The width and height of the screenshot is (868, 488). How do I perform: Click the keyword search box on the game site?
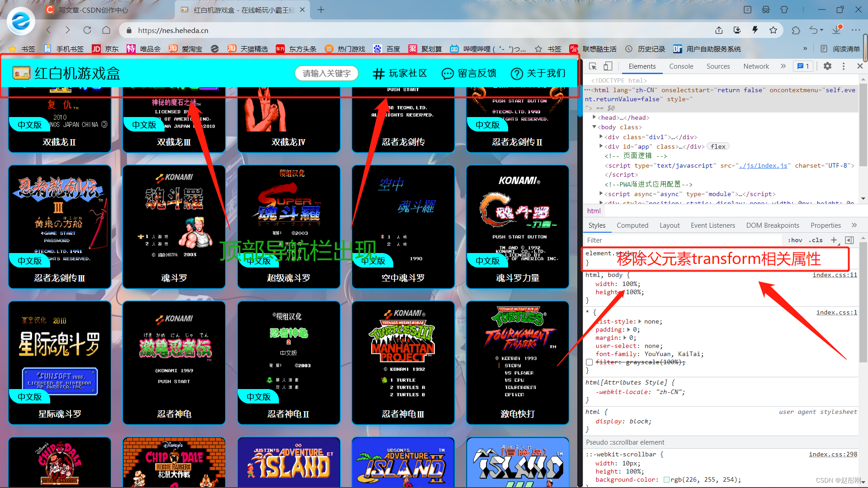(326, 73)
